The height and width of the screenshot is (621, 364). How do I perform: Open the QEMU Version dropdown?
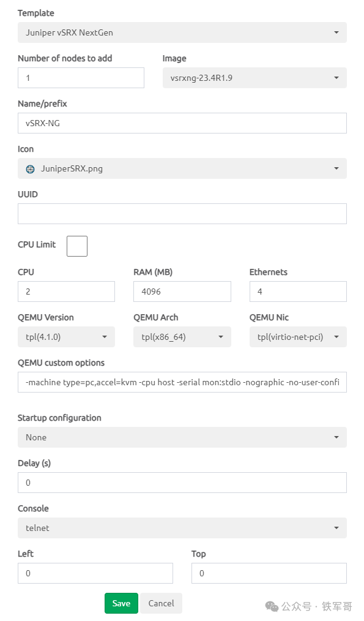[66, 337]
